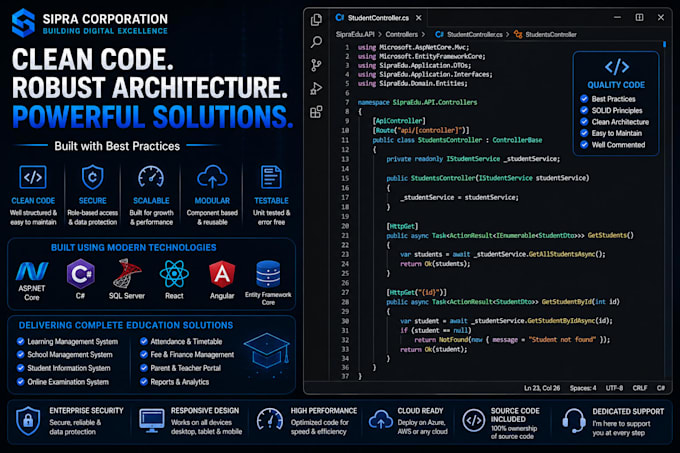Toggle the SOLID Principles checkmark
Screen dimensions: 680x453
[x=584, y=110]
